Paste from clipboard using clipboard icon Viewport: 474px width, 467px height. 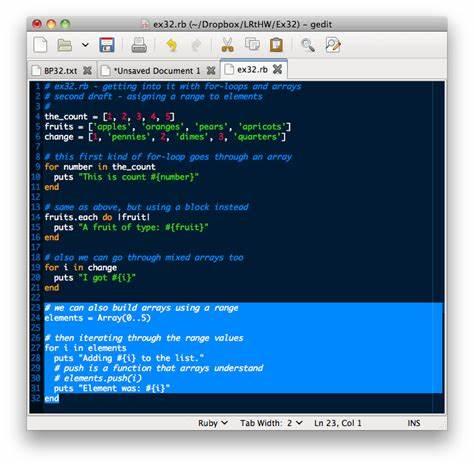[x=276, y=45]
